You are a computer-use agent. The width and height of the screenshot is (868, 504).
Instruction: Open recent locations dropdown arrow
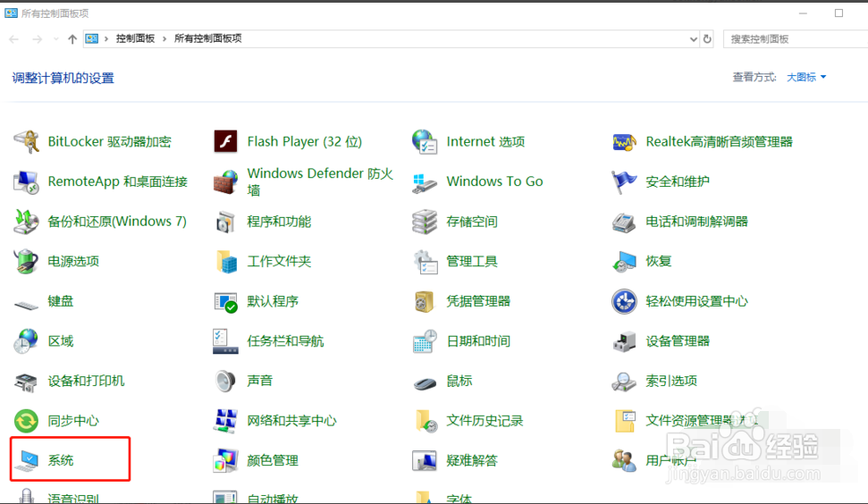coord(56,38)
